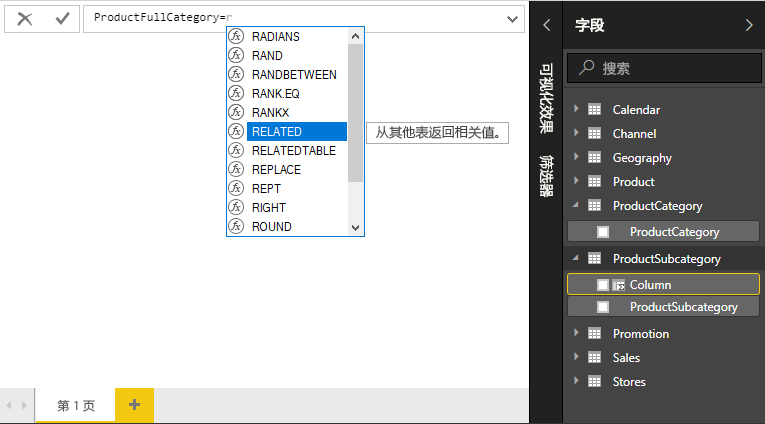Click the Sales table icon
Image resolution: width=765 pixels, height=424 pixels.
tap(594, 358)
